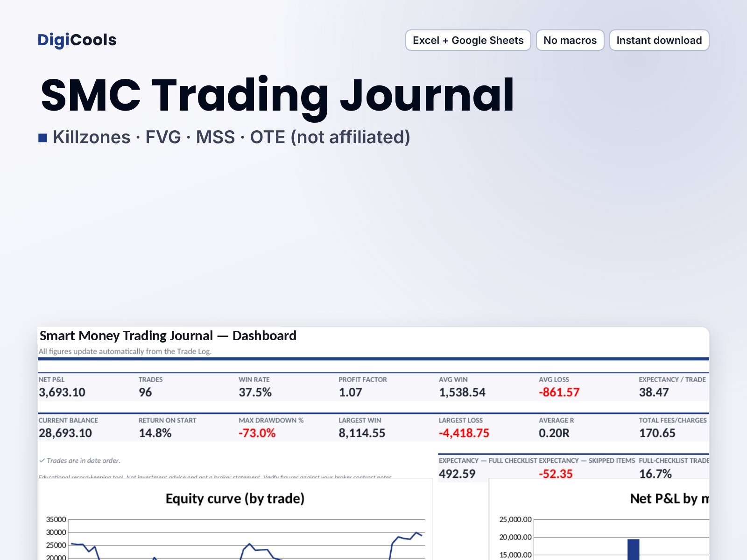Click the Equity curve (by trade) chart title
The height and width of the screenshot is (560, 747).
235,499
